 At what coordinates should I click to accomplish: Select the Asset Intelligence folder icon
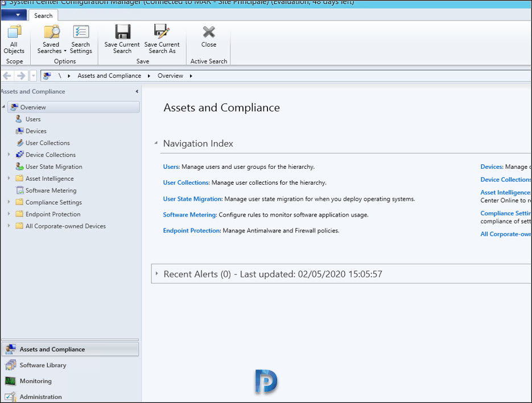20,178
